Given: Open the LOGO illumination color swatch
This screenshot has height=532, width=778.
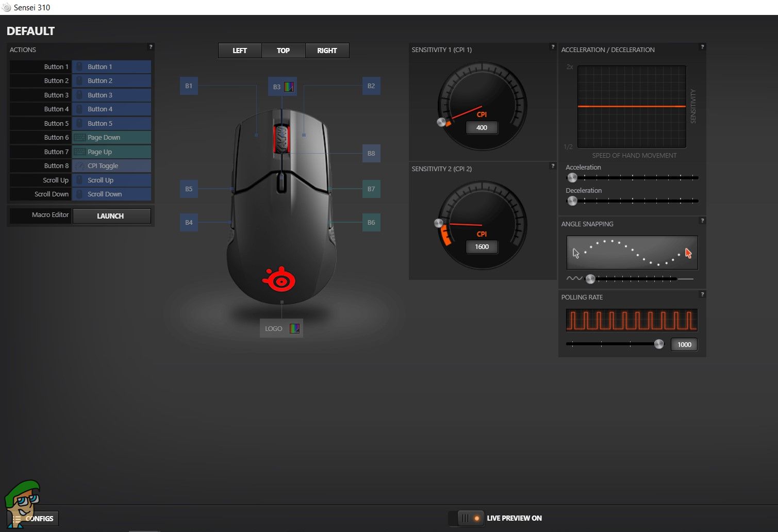Looking at the screenshot, I should click(x=294, y=328).
